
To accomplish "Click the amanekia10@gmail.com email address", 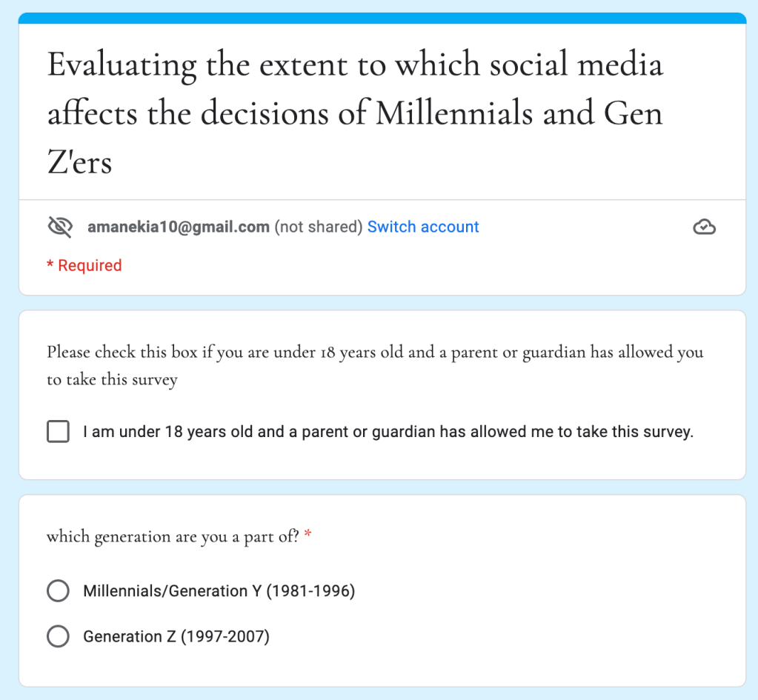I will [x=179, y=227].
